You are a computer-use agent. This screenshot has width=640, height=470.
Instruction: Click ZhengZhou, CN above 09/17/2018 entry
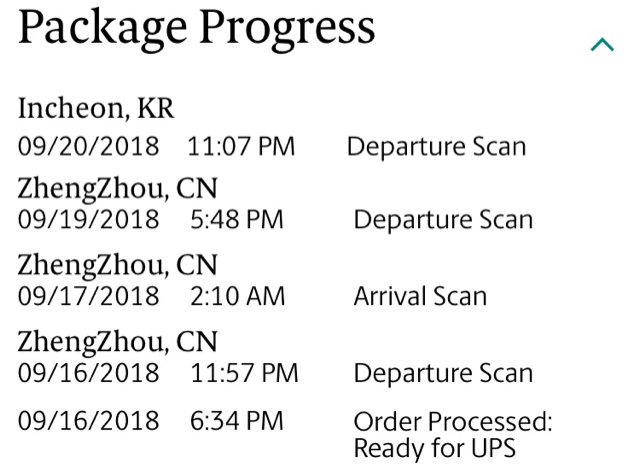[x=118, y=265]
